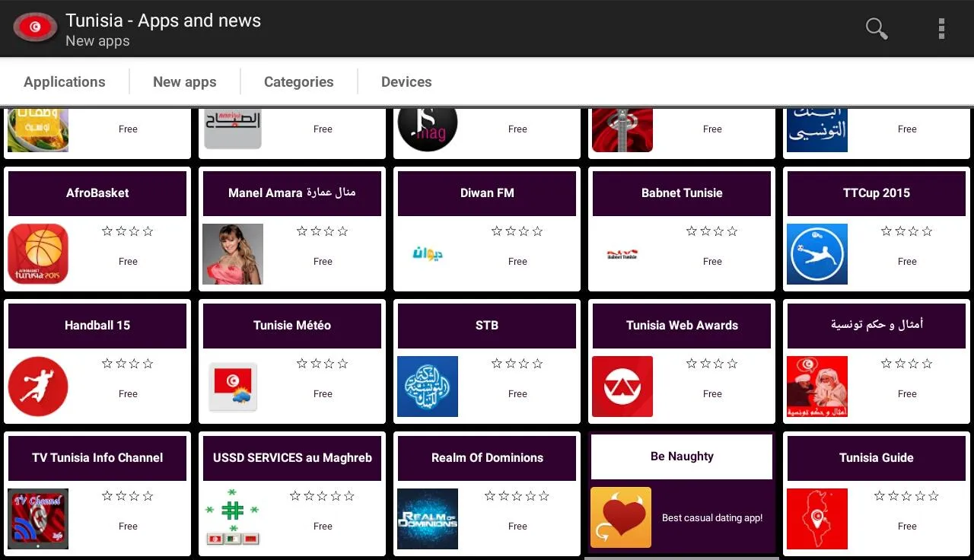Open the Tunisie Météo weather icon
974x560 pixels.
click(233, 387)
